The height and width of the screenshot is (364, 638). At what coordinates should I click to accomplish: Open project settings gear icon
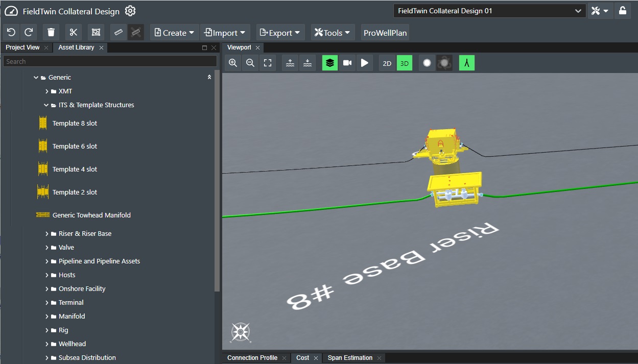(130, 11)
